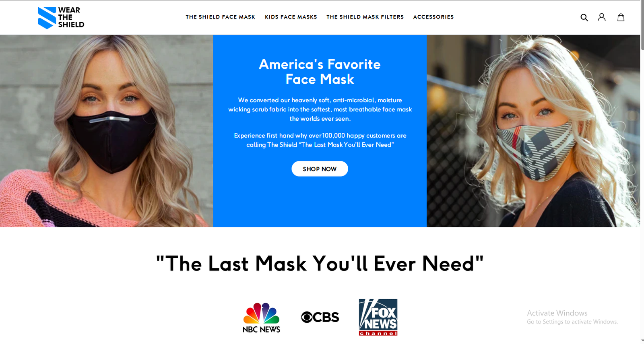Open the Accessories menu item
Image resolution: width=644 pixels, height=344 pixels.
click(433, 17)
